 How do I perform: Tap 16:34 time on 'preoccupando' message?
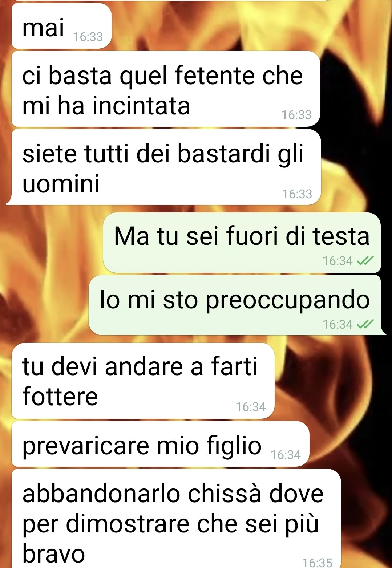[x=338, y=324]
